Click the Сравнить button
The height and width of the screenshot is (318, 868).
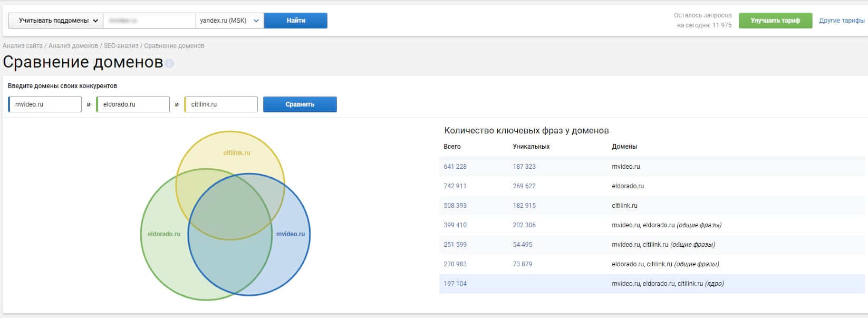click(300, 104)
